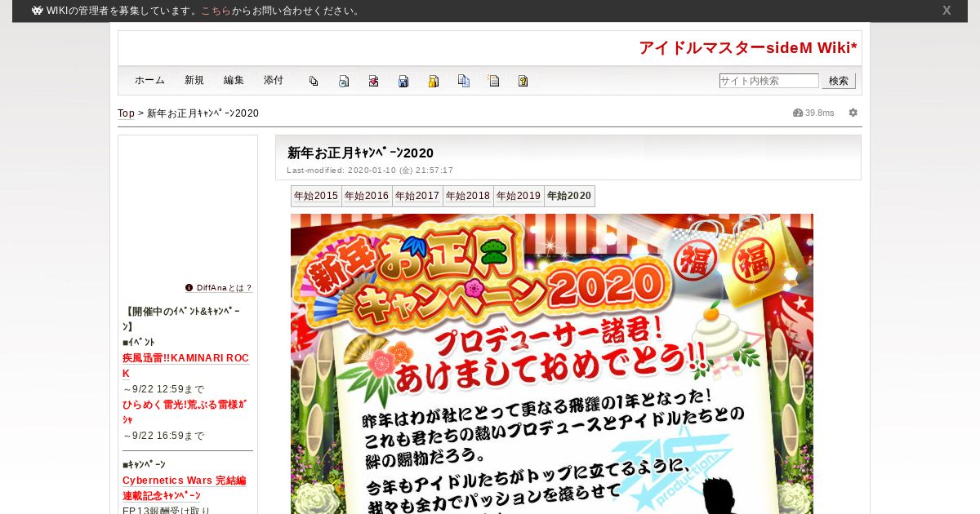Click the ～9/22 12:59まで deadline text
This screenshot has height=514, width=980.
click(163, 389)
